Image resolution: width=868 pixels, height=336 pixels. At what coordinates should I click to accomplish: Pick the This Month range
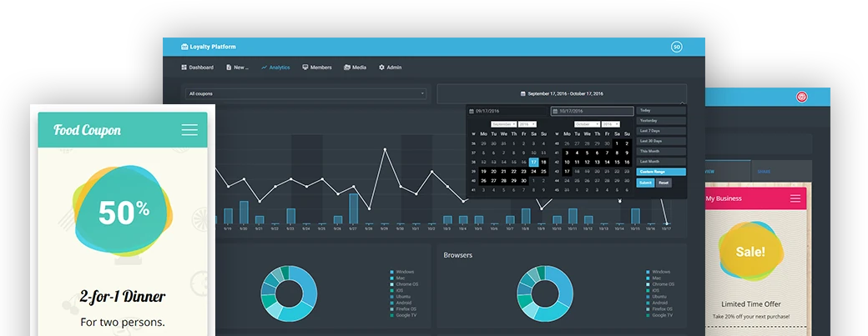coord(661,151)
